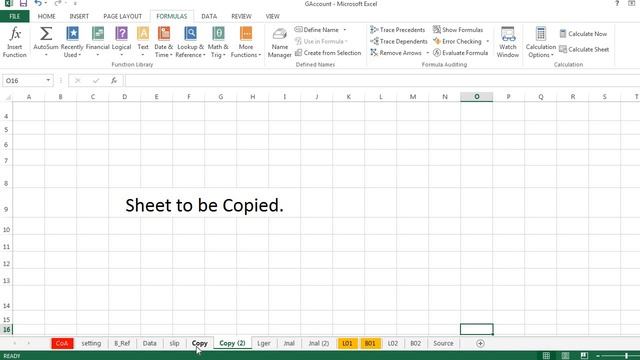The image size is (640, 360).
Task: Click inside the formula bar
Action: click(x=382, y=81)
